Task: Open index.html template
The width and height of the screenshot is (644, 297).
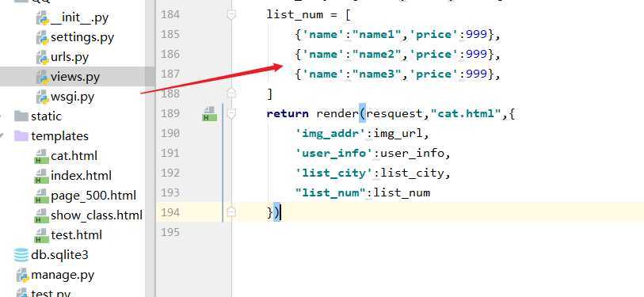Action: pyautogui.click(x=81, y=176)
